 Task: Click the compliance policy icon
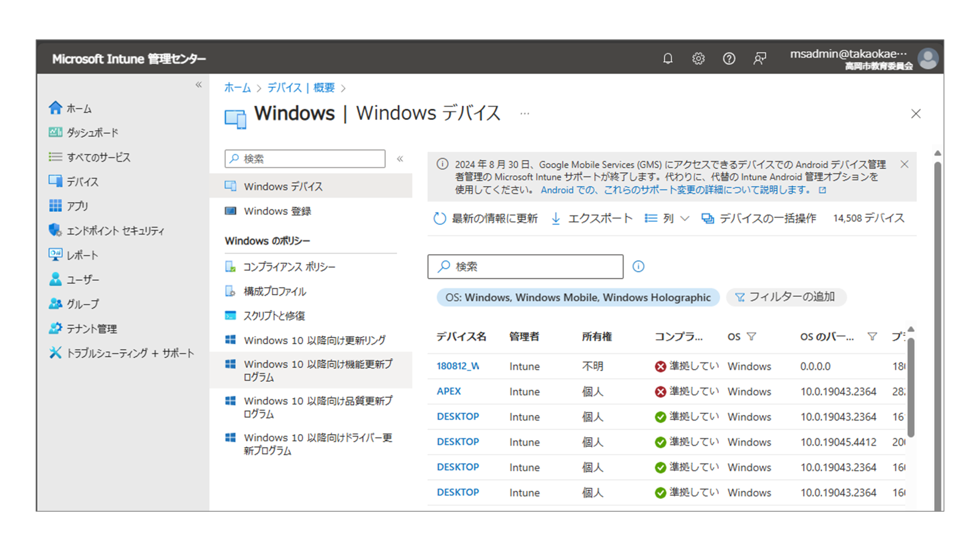coord(230,266)
